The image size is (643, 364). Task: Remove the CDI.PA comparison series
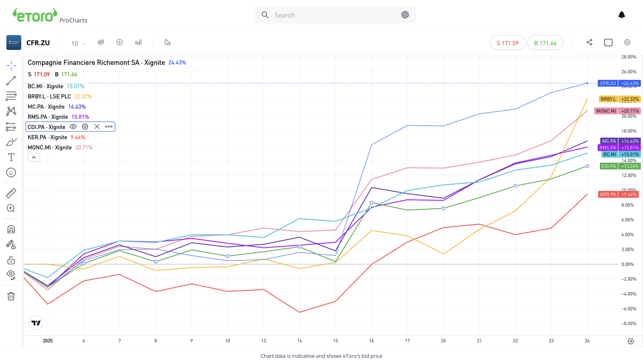(x=97, y=127)
